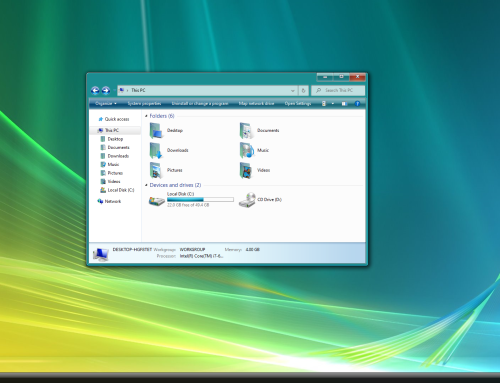Select the Local Disk (C:) drive icon

[157, 201]
